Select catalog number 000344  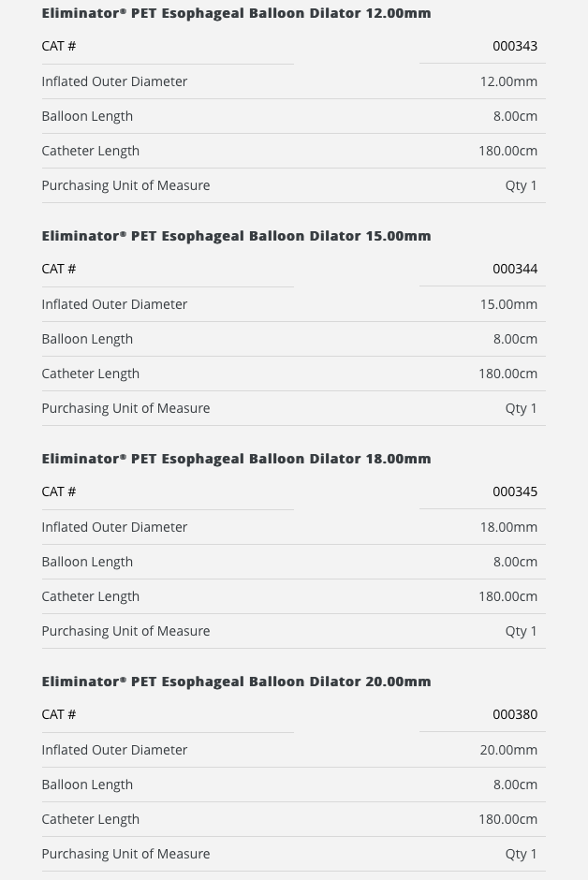[x=515, y=269]
